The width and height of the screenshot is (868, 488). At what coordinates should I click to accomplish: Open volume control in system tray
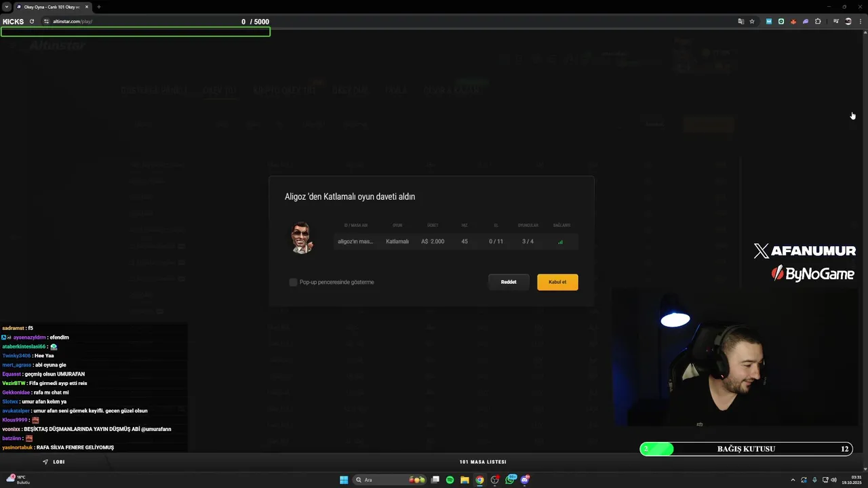[x=833, y=480]
